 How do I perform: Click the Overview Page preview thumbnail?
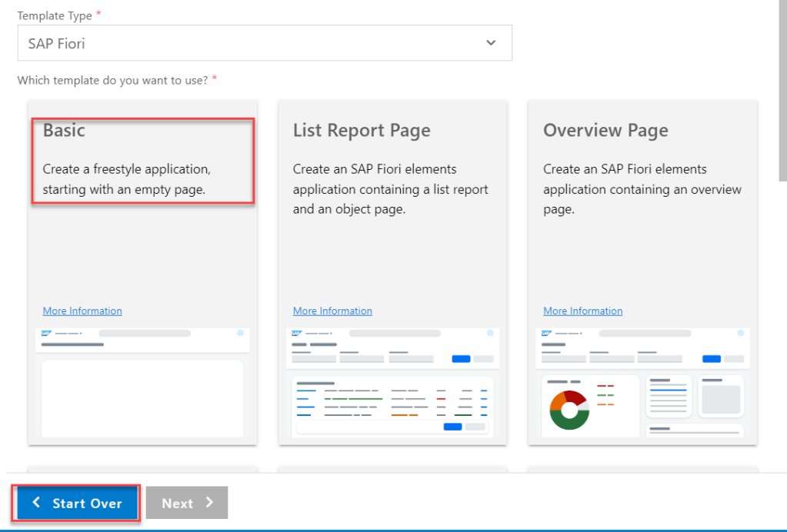coord(642,383)
